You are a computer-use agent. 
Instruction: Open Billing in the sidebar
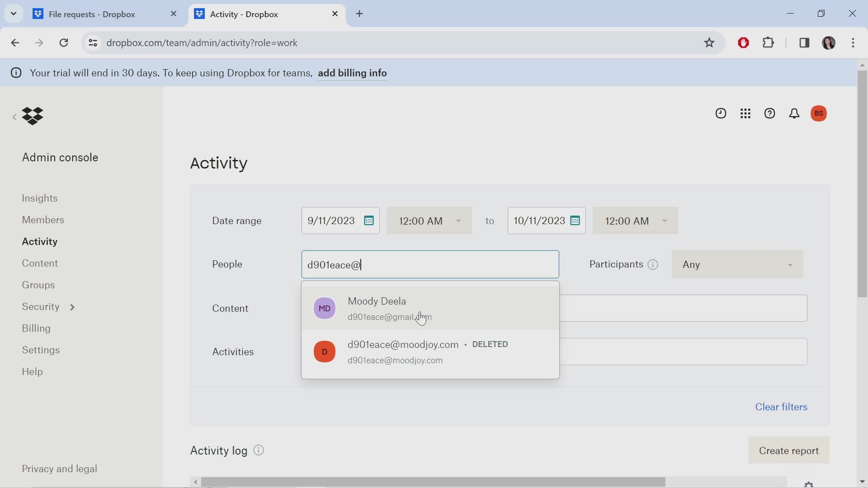36,328
